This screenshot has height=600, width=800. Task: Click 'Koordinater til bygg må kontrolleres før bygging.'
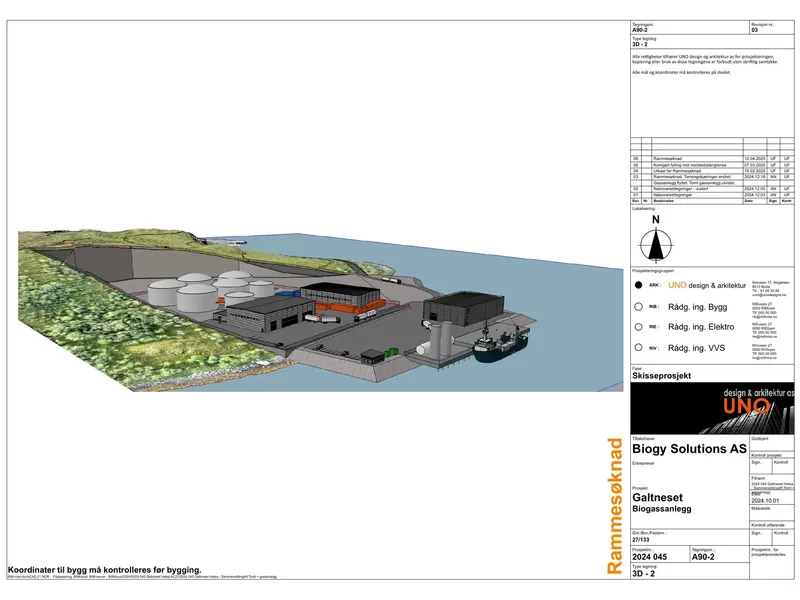[105, 570]
